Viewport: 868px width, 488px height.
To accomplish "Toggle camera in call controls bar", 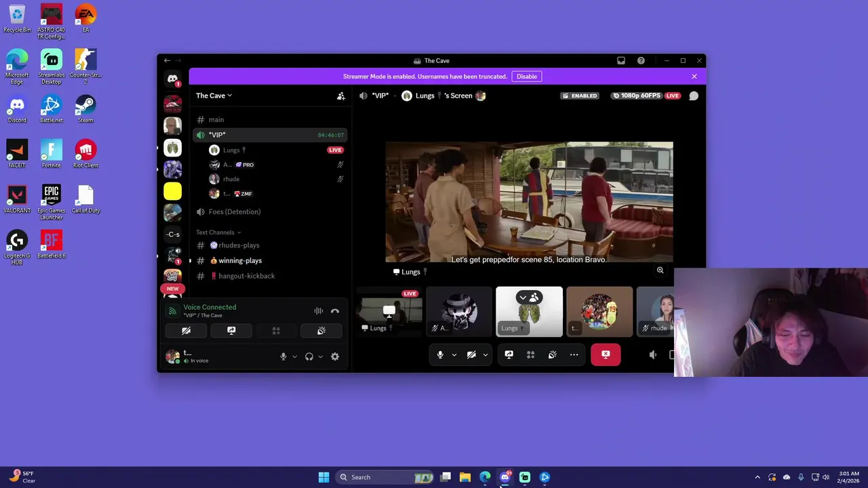I will [471, 354].
